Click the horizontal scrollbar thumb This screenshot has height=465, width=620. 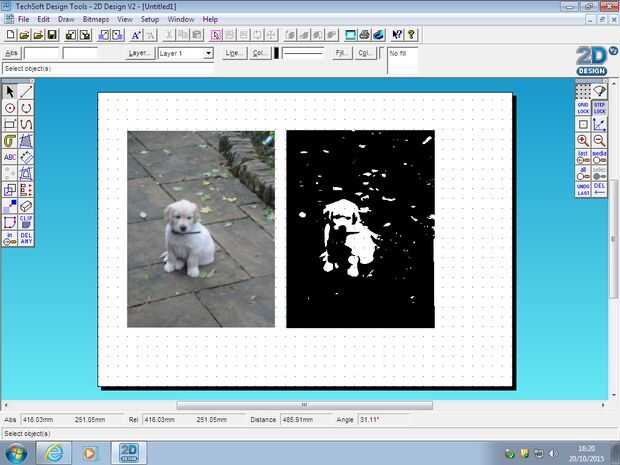[304, 405]
